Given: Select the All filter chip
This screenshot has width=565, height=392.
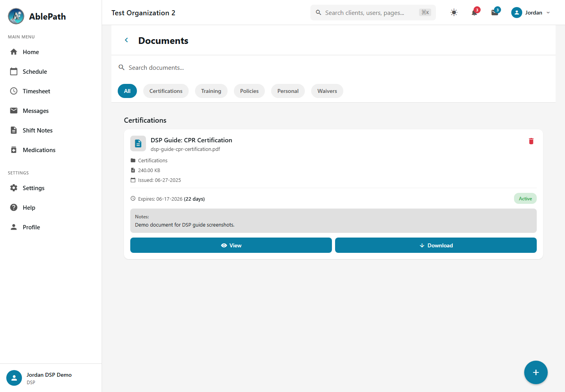Looking at the screenshot, I should point(127,91).
